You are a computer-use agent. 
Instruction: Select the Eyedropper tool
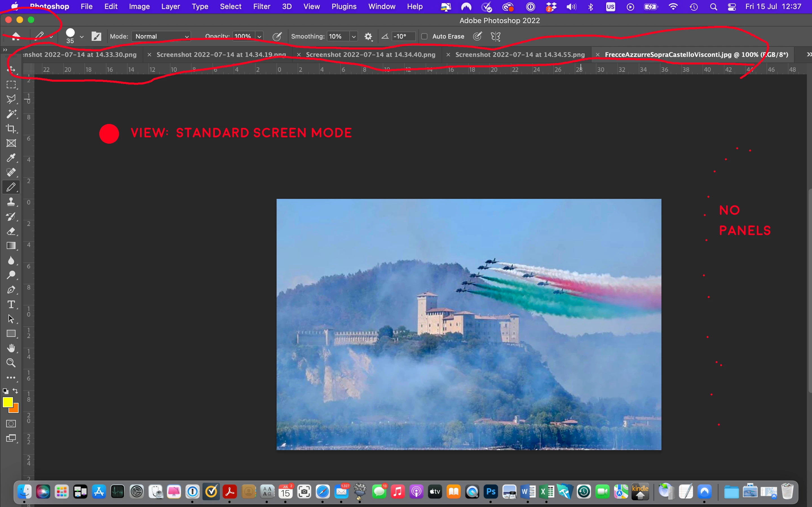11,158
